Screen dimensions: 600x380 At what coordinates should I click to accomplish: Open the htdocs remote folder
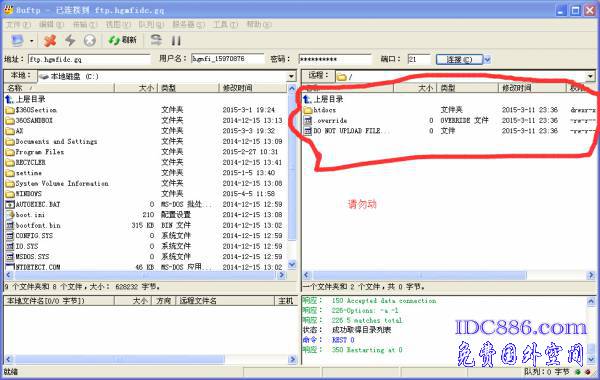point(324,110)
